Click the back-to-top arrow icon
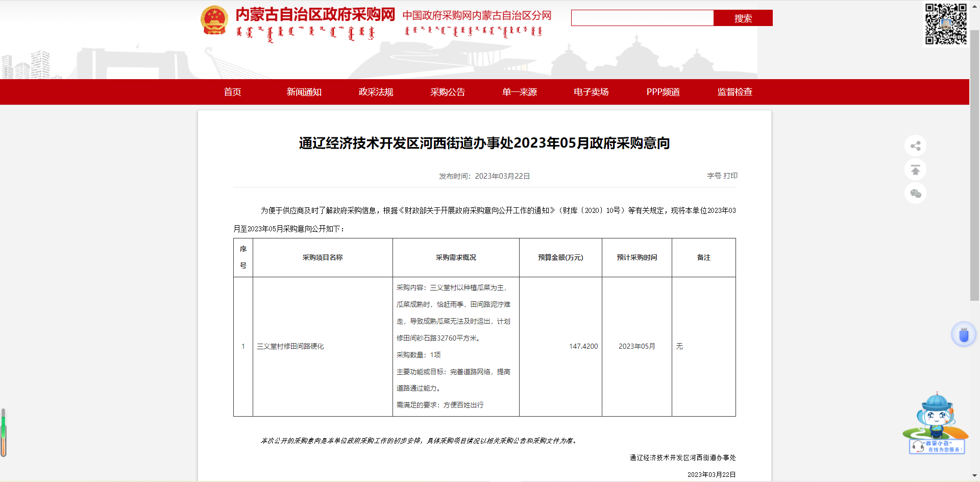980x482 pixels. pos(915,170)
